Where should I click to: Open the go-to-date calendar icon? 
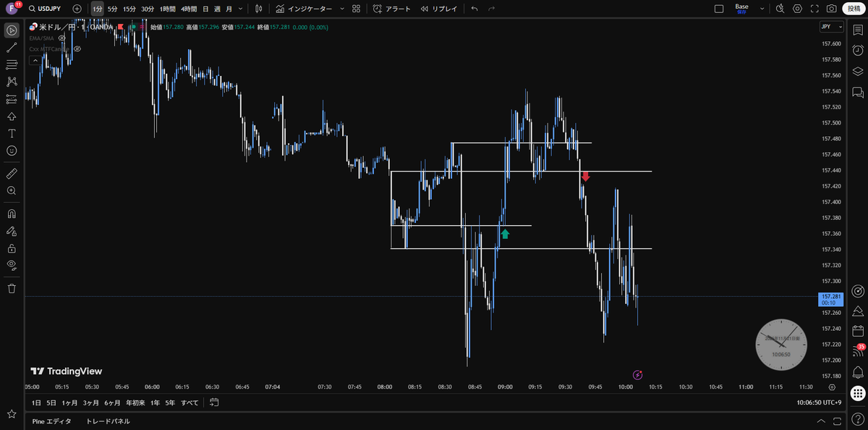(214, 402)
